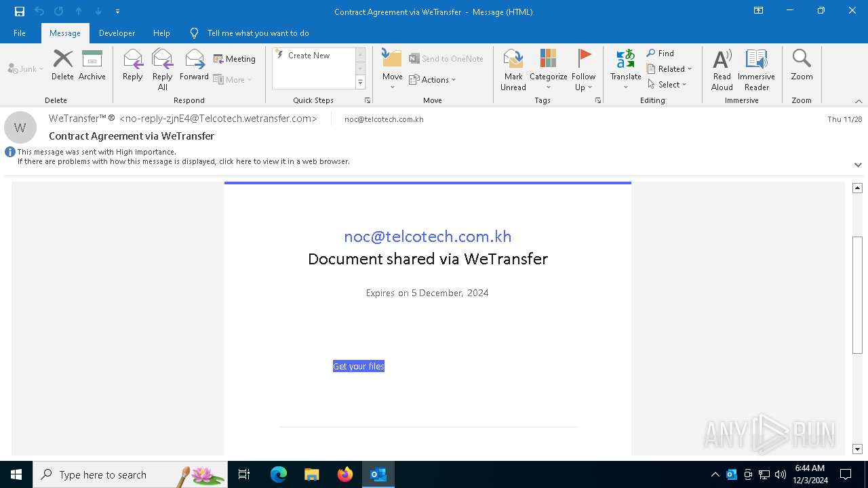
Task: Click the noc@telcotech.com.kh link in body
Action: (x=428, y=237)
